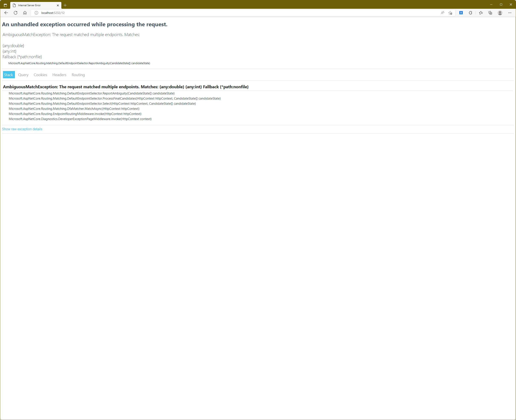
Task: Show raw exception details link
Action: click(22, 129)
